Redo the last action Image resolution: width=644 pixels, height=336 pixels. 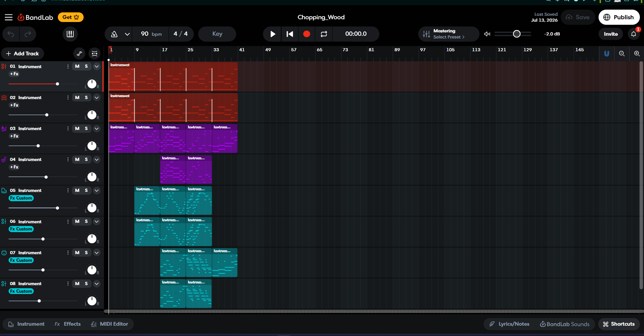(x=28, y=34)
